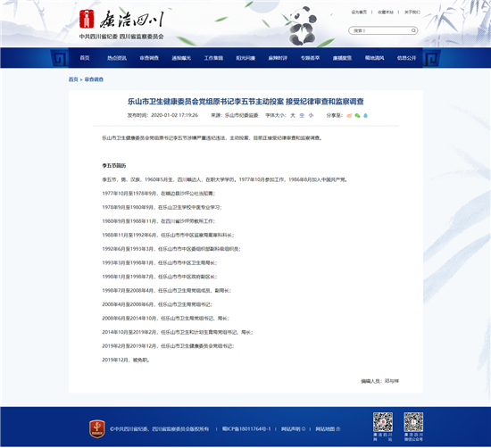Share article via Weibo icon
Viewport: 491px width, 448px height.
[x=349, y=115]
